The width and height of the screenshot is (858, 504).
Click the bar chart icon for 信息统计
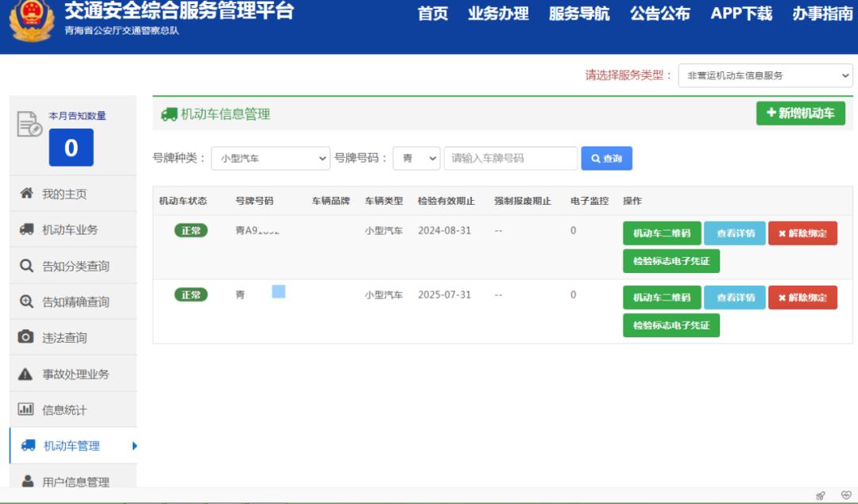coord(26,410)
